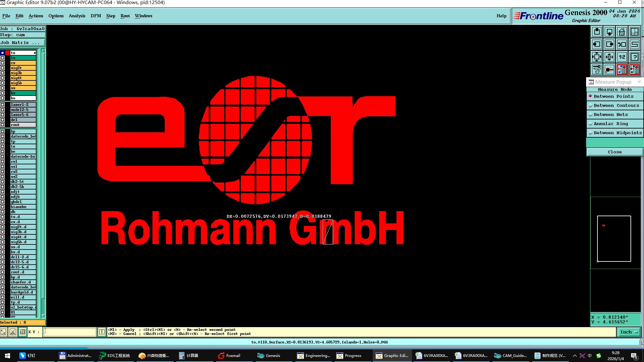Open the Inch units dropdown
Viewport: 644px width, 362px height.
pos(629,332)
